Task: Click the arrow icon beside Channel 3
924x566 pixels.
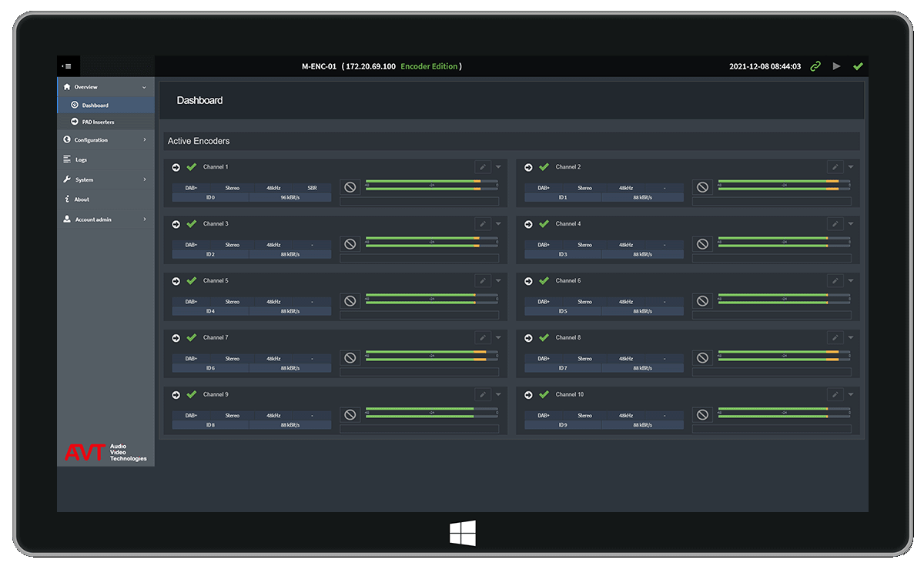Action: (176, 224)
